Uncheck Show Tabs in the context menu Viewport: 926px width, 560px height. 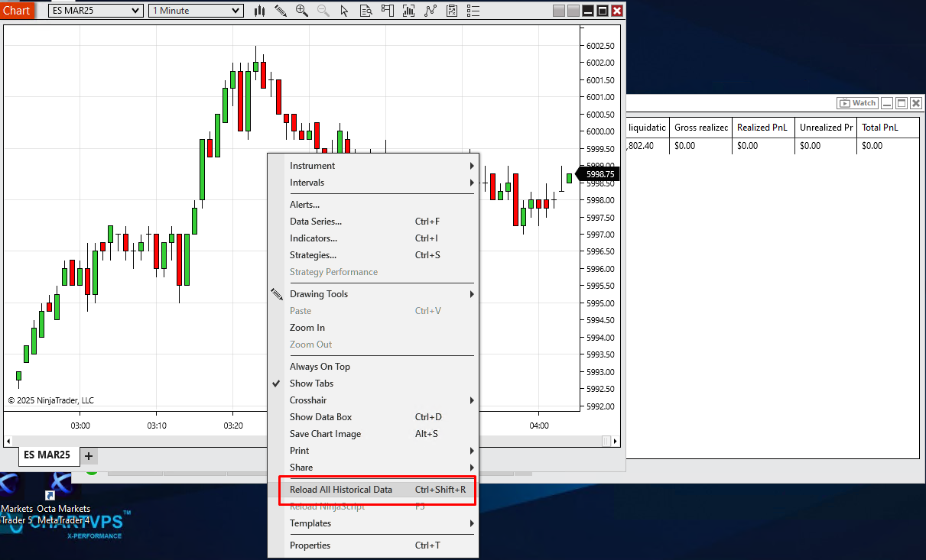(x=311, y=384)
